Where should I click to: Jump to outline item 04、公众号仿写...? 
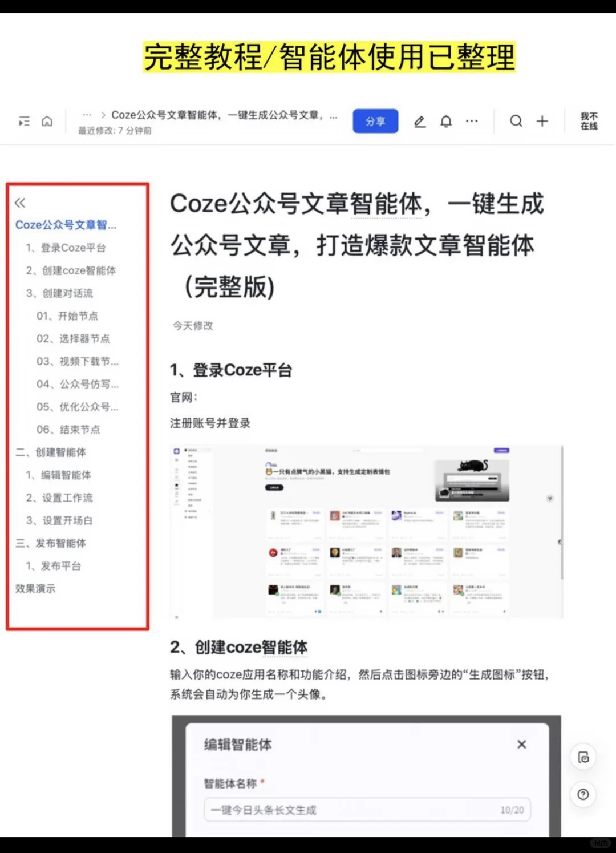[x=78, y=385]
